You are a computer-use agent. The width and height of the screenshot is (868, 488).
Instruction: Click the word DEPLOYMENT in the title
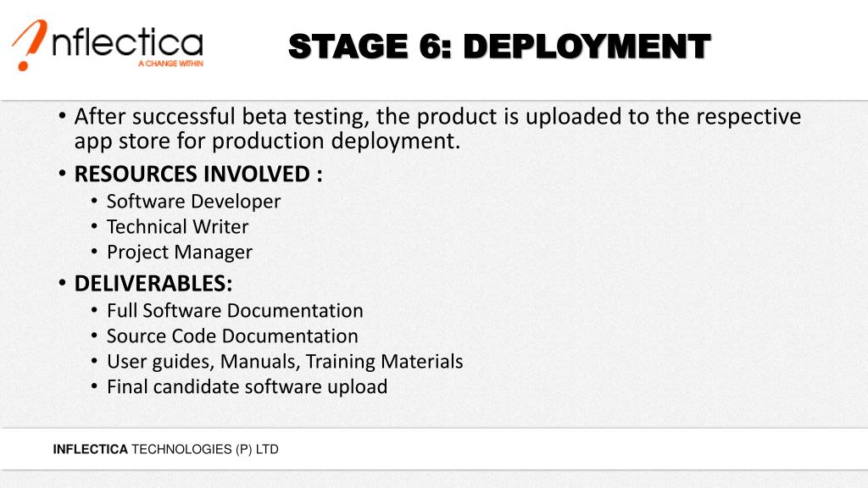[x=587, y=47]
